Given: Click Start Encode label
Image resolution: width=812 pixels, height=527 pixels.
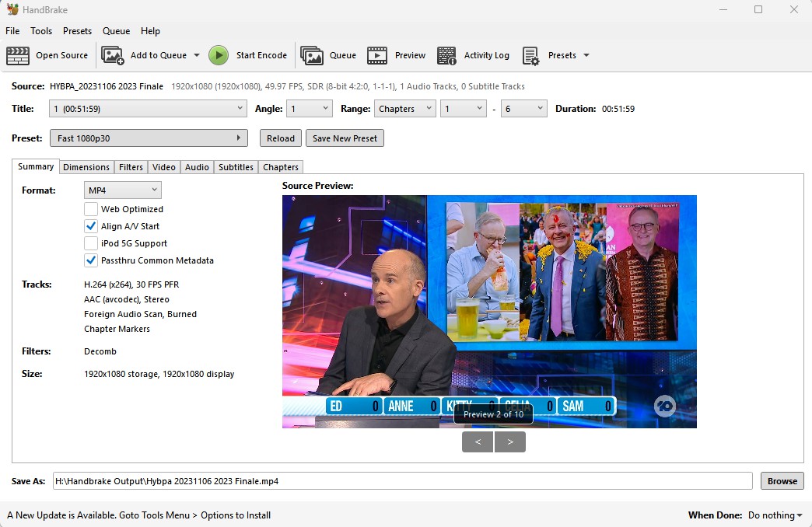Looking at the screenshot, I should [x=261, y=55].
